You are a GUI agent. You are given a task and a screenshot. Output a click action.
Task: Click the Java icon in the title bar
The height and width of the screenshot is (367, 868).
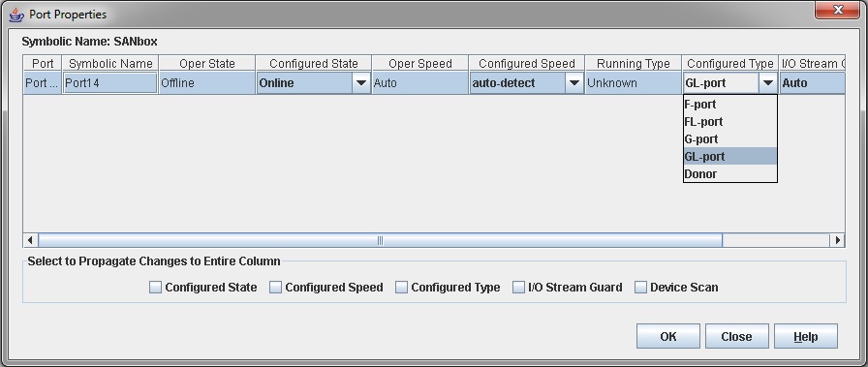(16, 15)
